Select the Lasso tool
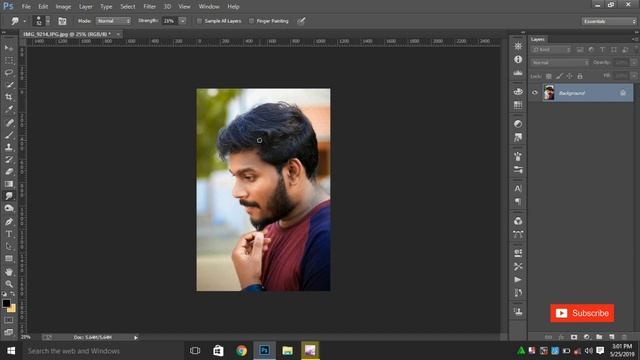640x360 pixels. (9, 73)
